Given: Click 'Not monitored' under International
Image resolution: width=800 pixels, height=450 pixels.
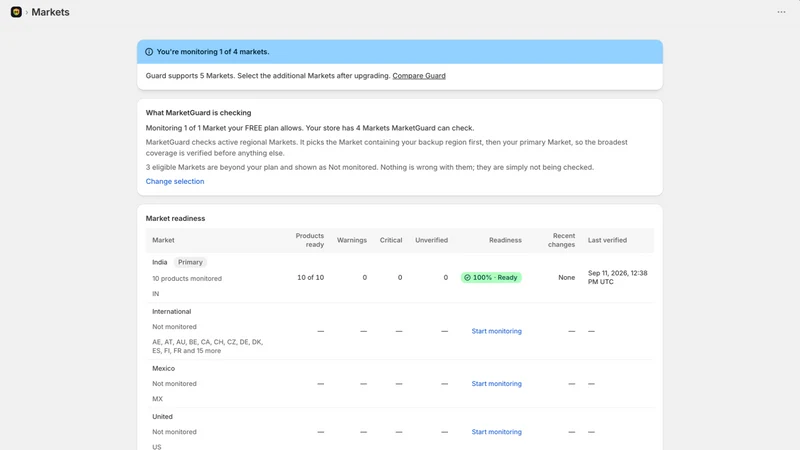Looking at the screenshot, I should 174,327.
